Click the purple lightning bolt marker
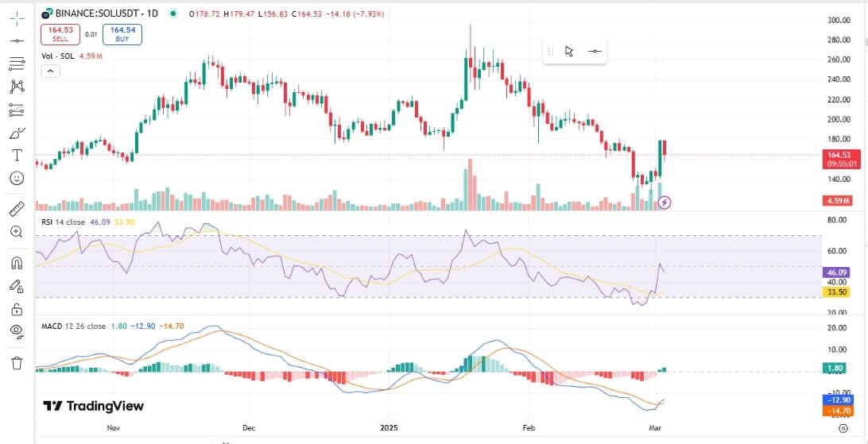Viewport: 868px width, 444px height. click(x=665, y=203)
